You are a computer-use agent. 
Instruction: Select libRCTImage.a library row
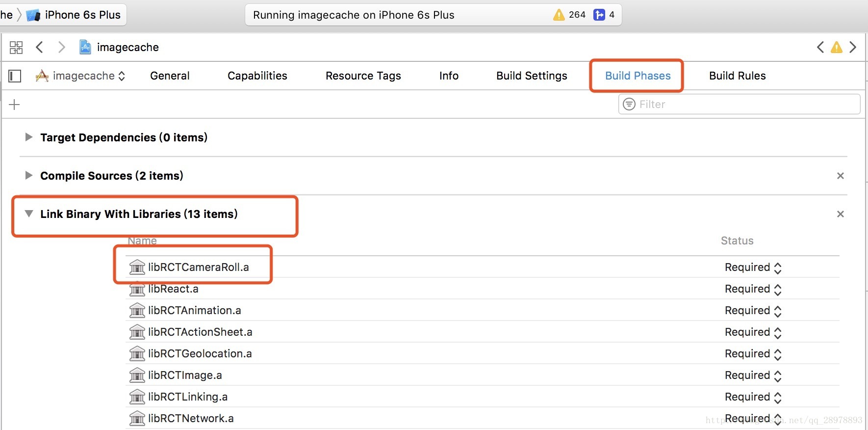(483, 375)
